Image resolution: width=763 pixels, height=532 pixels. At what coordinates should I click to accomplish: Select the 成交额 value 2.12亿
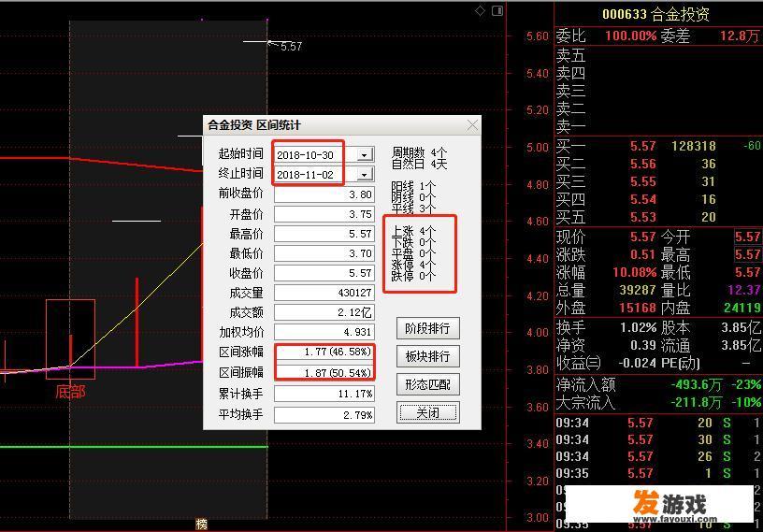[x=324, y=312]
